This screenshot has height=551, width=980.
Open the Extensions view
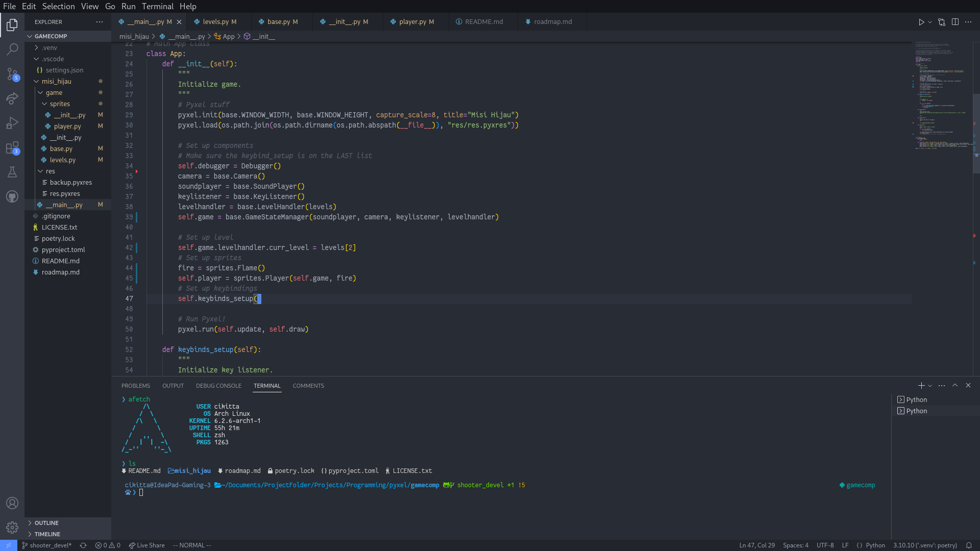[12, 148]
